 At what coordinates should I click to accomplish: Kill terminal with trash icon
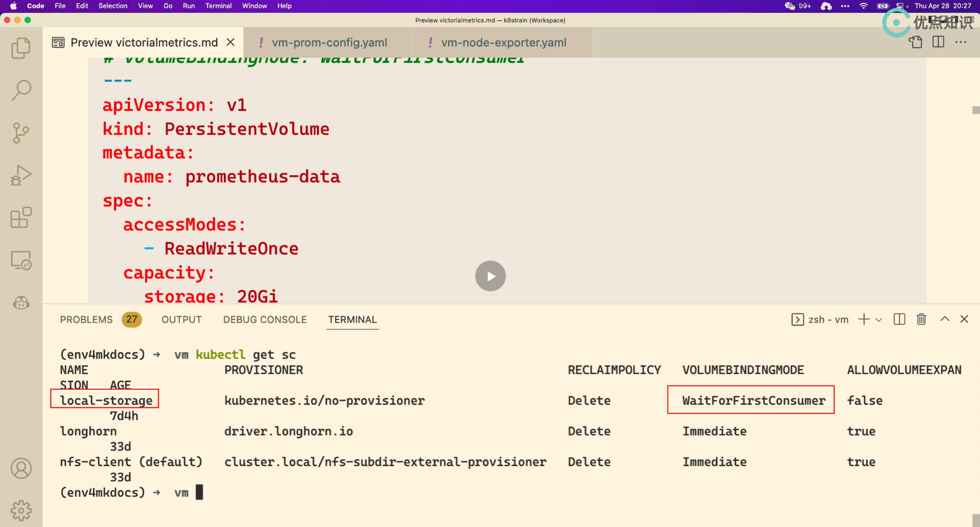[x=921, y=319]
